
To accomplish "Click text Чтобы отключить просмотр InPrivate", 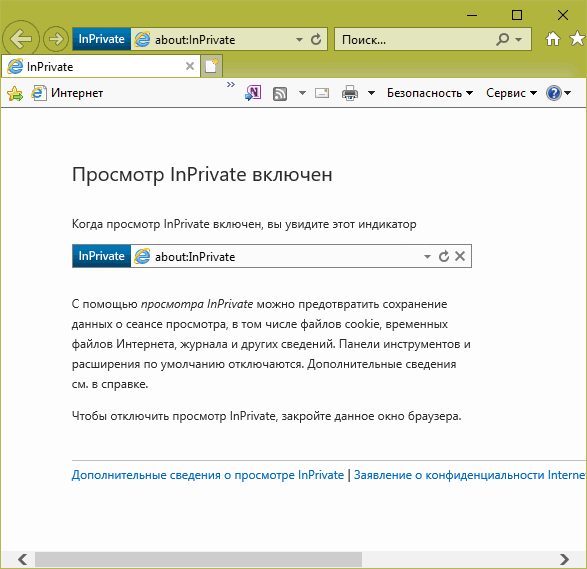I will (x=174, y=416).
